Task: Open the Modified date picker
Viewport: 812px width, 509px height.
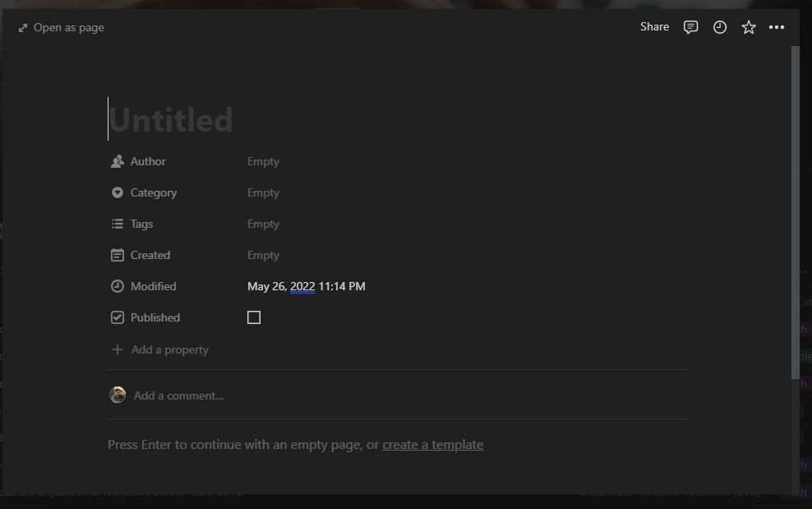Action: (307, 286)
